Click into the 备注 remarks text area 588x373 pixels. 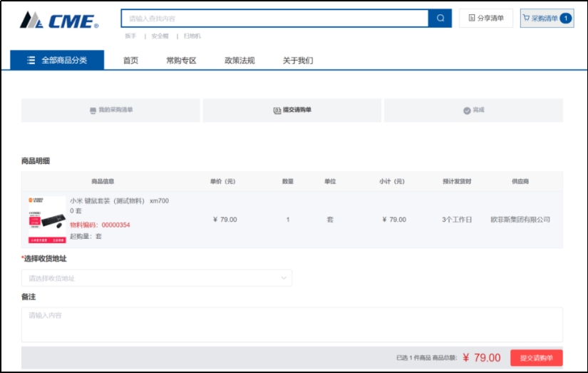click(292, 325)
